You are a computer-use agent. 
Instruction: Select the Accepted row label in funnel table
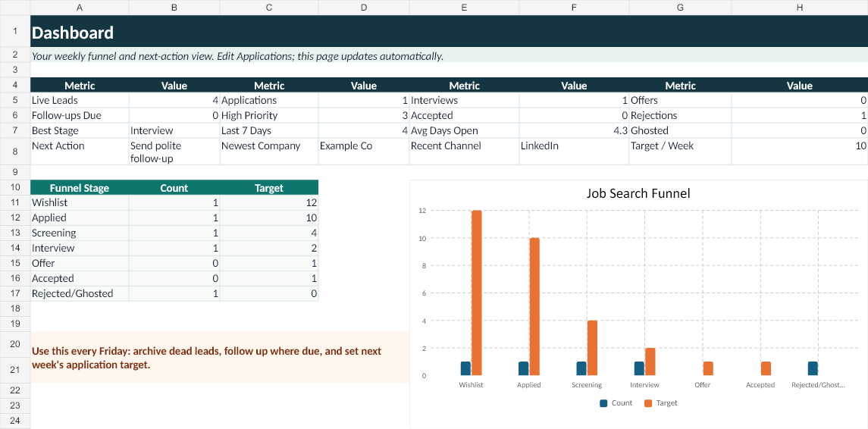[80, 278]
